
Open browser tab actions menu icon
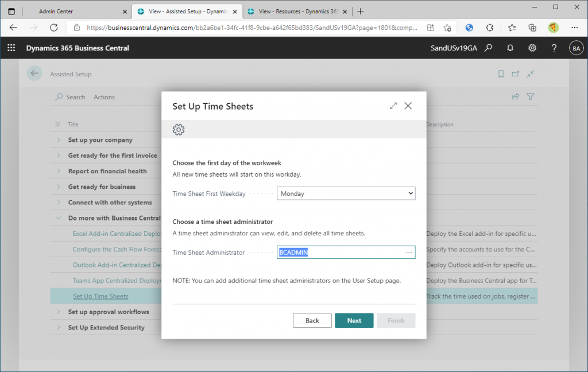11,11
